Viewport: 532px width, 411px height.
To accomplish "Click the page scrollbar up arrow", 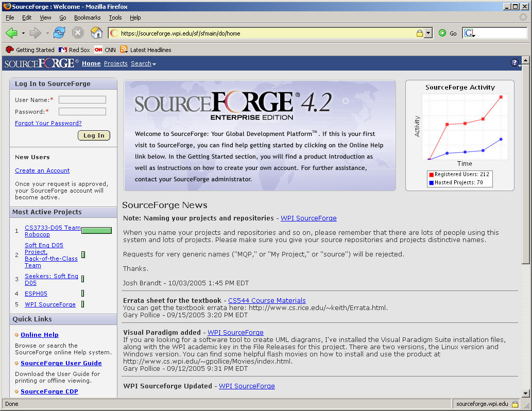I will [525, 60].
